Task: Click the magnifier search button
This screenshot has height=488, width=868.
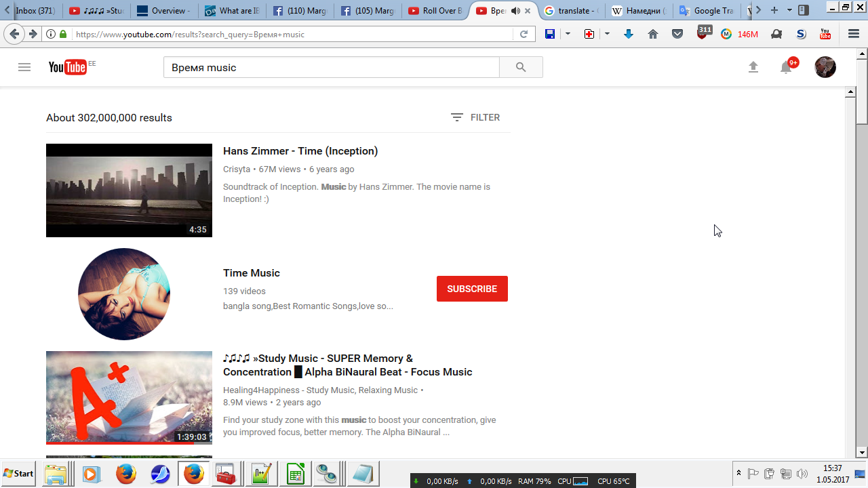Action: point(521,67)
